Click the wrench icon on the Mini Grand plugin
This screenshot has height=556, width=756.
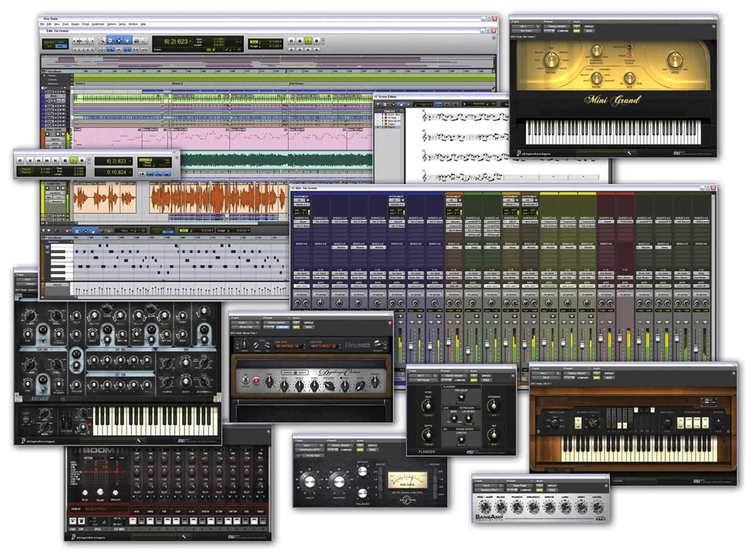(629, 152)
